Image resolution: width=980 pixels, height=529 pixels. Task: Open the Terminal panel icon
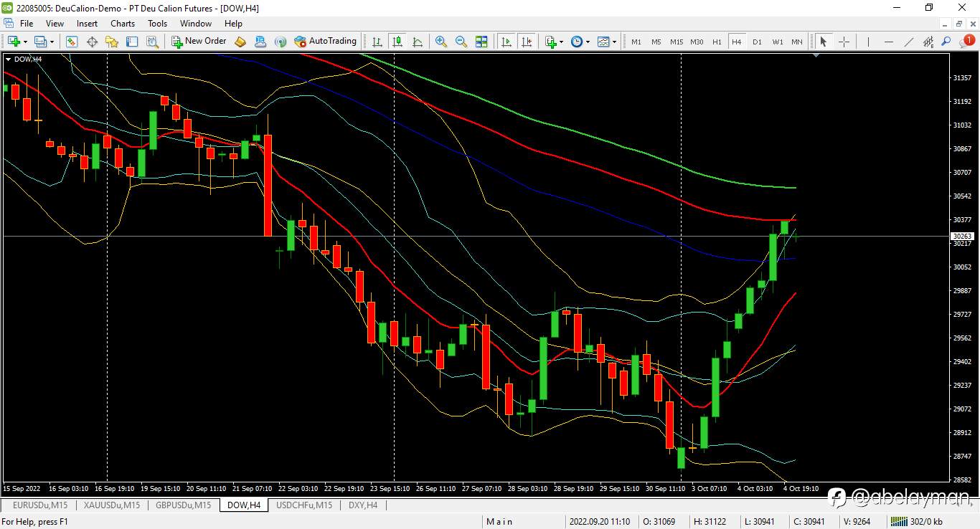132,42
